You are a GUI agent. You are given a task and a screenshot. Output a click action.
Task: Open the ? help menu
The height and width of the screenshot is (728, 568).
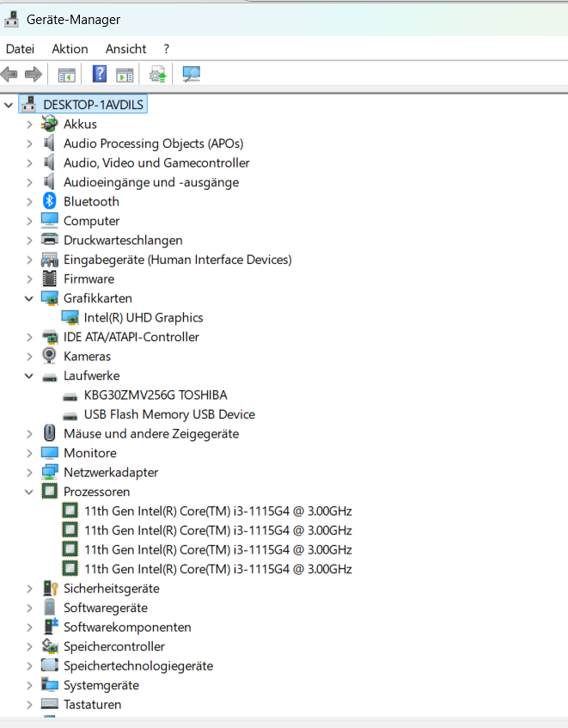[166, 49]
